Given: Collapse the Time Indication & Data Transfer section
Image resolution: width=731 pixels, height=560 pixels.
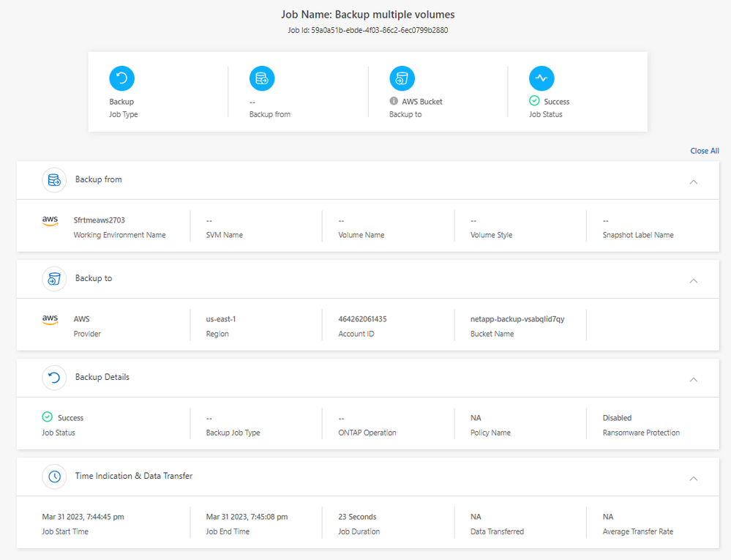Looking at the screenshot, I should [694, 478].
